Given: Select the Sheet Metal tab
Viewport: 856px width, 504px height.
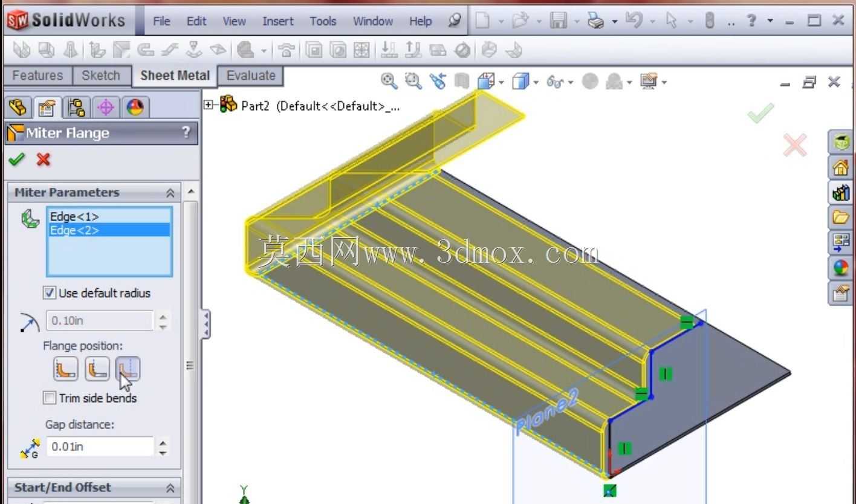Looking at the screenshot, I should [175, 76].
